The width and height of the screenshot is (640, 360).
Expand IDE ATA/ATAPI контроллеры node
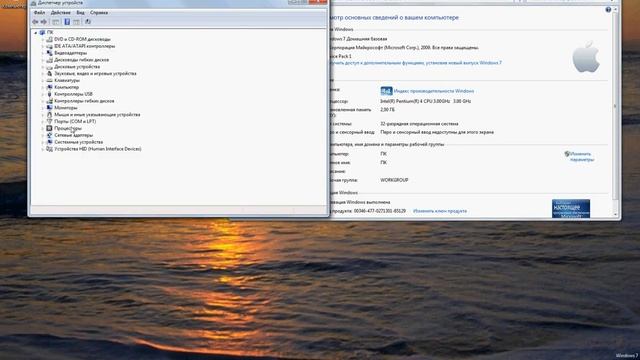(42, 47)
